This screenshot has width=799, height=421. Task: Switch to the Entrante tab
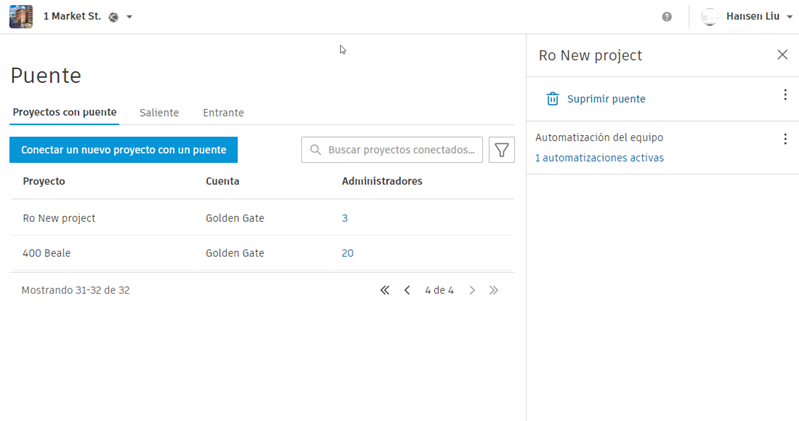click(223, 113)
